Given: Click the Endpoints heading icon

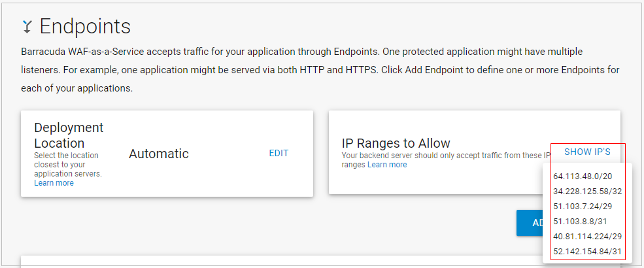Looking at the screenshot, I should 27,26.
